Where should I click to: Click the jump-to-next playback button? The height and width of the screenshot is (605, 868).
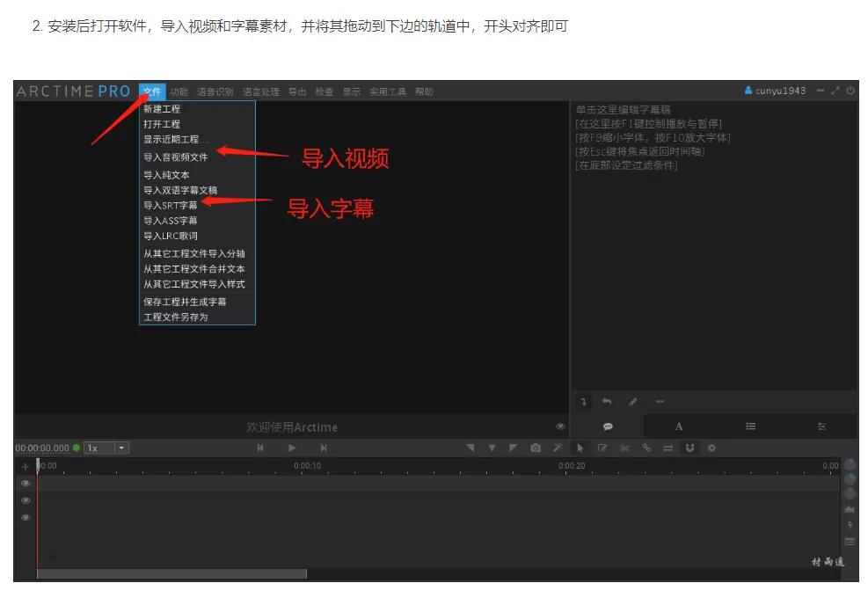[x=324, y=448]
